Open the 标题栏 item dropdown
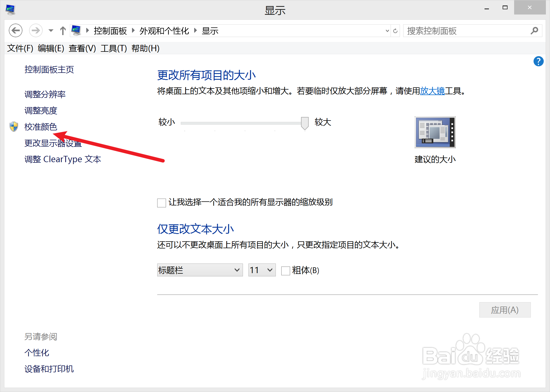550x392 pixels. click(x=200, y=270)
